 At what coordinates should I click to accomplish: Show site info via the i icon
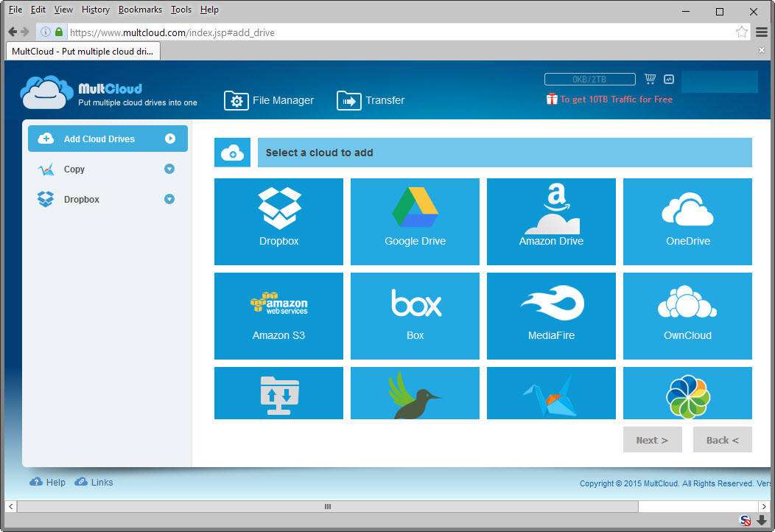pyautogui.click(x=46, y=32)
